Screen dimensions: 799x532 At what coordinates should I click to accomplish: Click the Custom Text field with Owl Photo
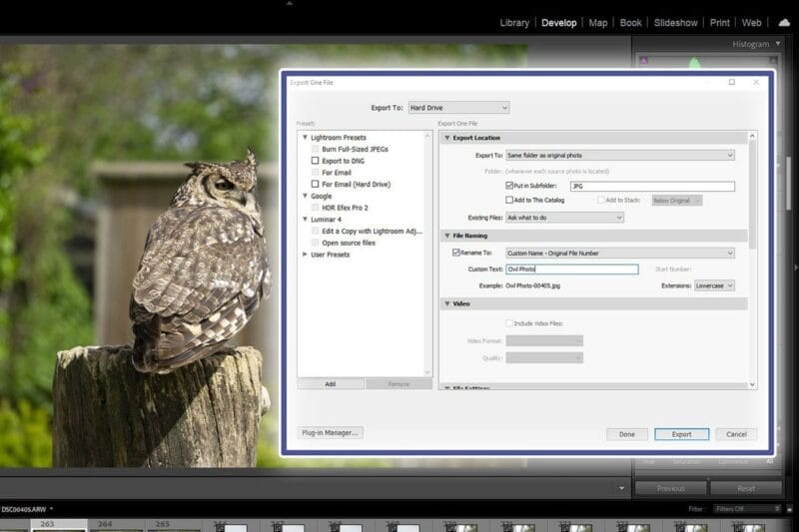point(571,269)
